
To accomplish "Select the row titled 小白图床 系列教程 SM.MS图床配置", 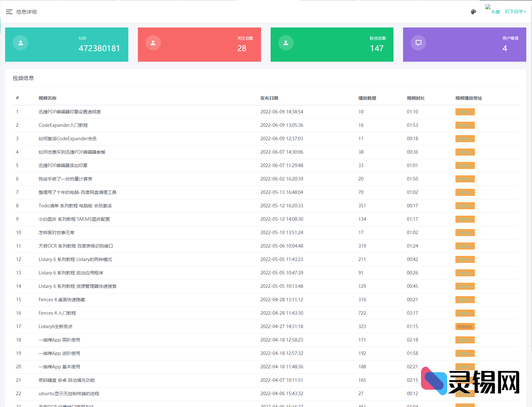I will tap(74, 219).
